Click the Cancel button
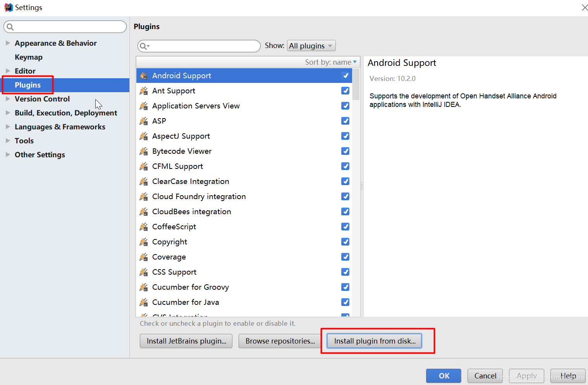The image size is (588, 385). pos(485,376)
